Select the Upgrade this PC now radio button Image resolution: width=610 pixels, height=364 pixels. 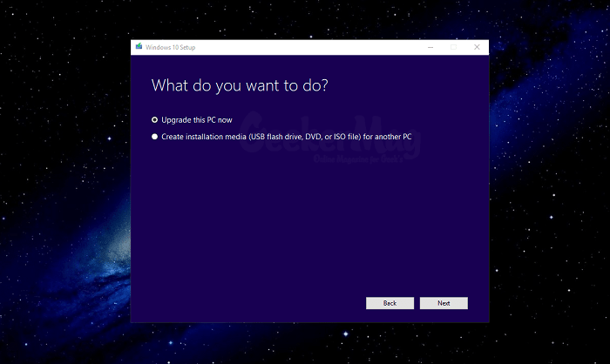tap(154, 120)
